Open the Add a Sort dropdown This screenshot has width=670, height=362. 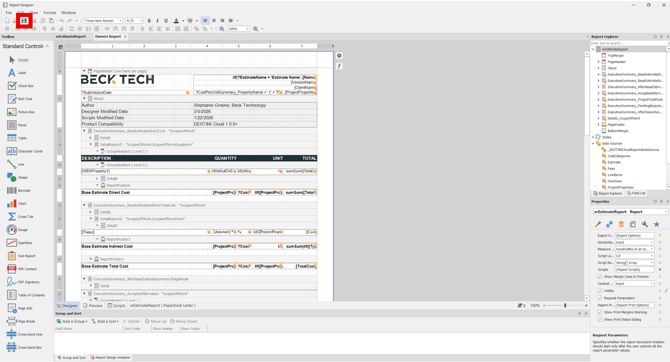click(x=105, y=321)
